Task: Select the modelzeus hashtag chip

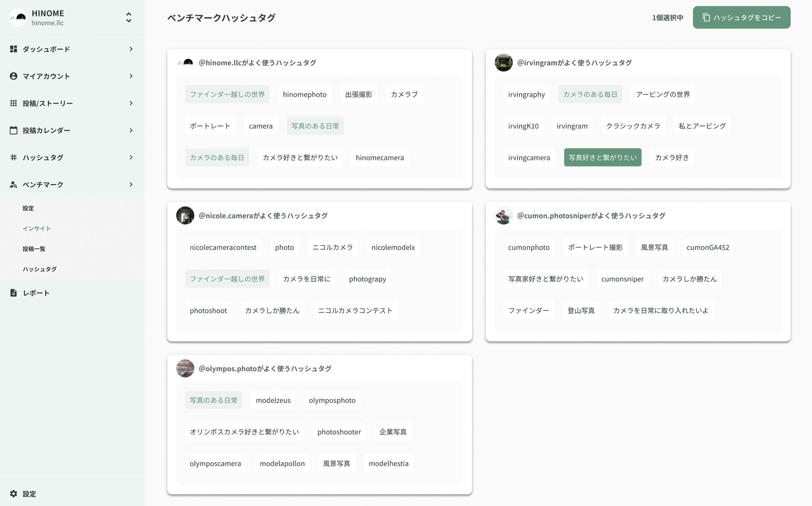Action: [x=273, y=400]
